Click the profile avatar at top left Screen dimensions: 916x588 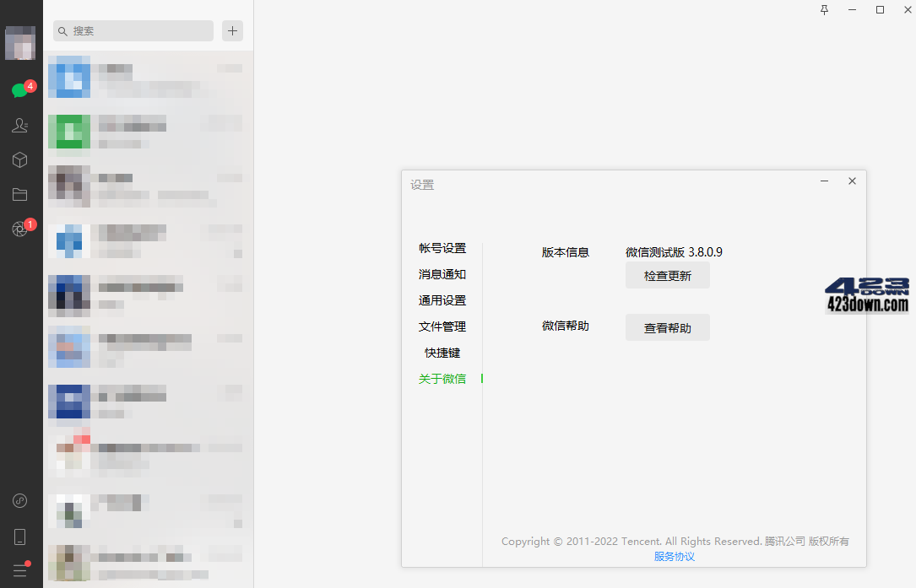(19, 43)
